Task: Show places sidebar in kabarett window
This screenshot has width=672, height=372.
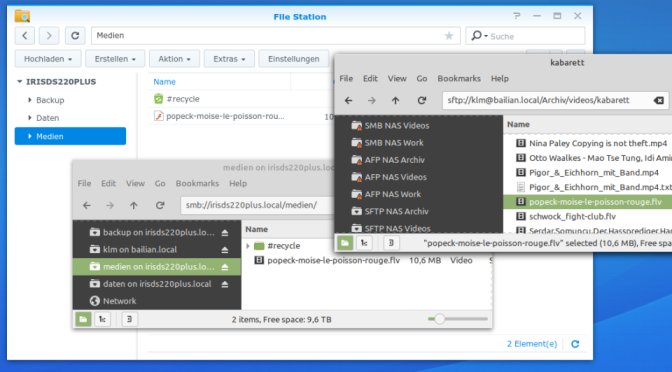Action: pos(345,243)
